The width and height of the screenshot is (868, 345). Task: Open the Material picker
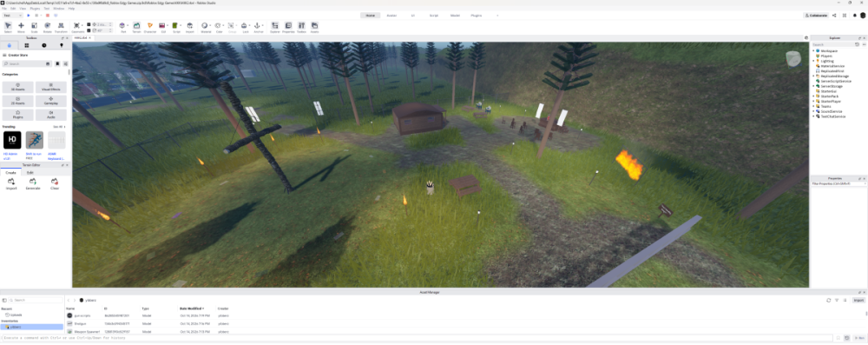click(206, 27)
